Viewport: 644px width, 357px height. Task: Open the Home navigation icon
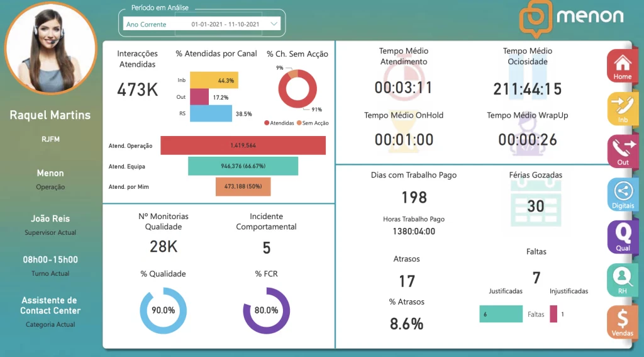(x=622, y=65)
